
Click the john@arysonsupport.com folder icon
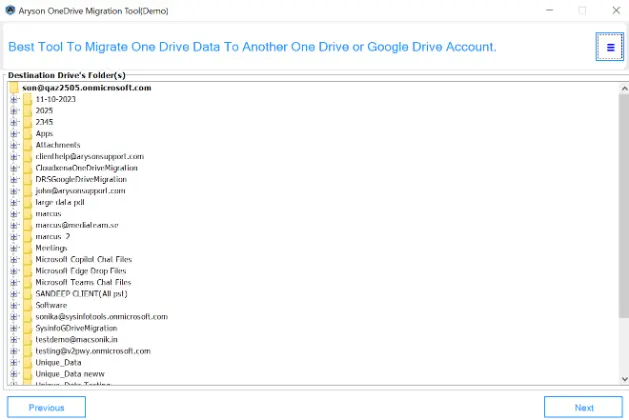tap(27, 191)
